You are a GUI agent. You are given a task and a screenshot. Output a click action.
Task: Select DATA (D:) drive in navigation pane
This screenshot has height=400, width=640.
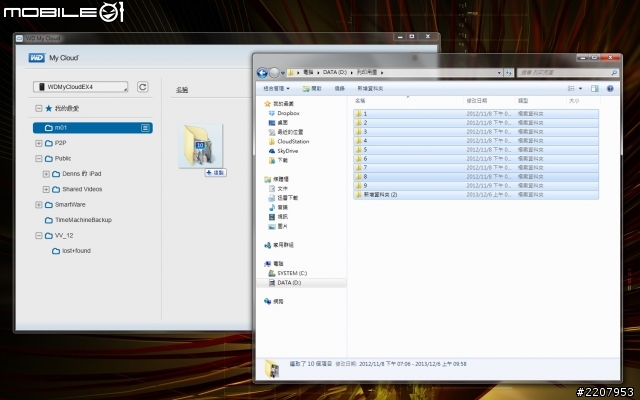click(285, 282)
